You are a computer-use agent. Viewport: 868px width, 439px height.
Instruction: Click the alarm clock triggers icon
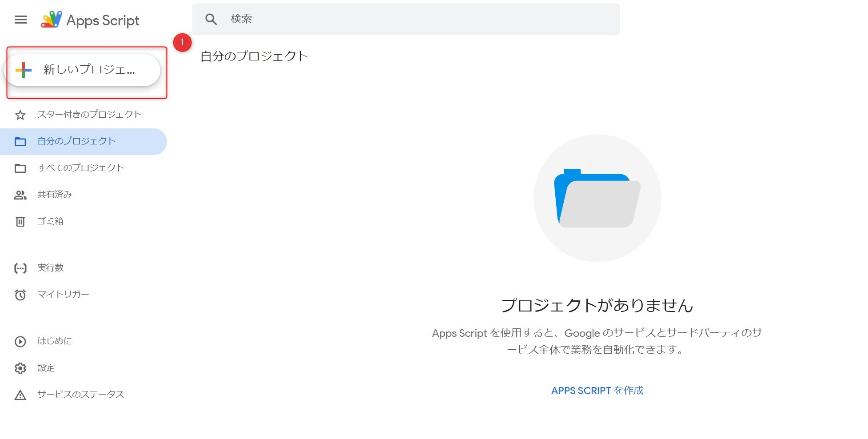point(20,295)
